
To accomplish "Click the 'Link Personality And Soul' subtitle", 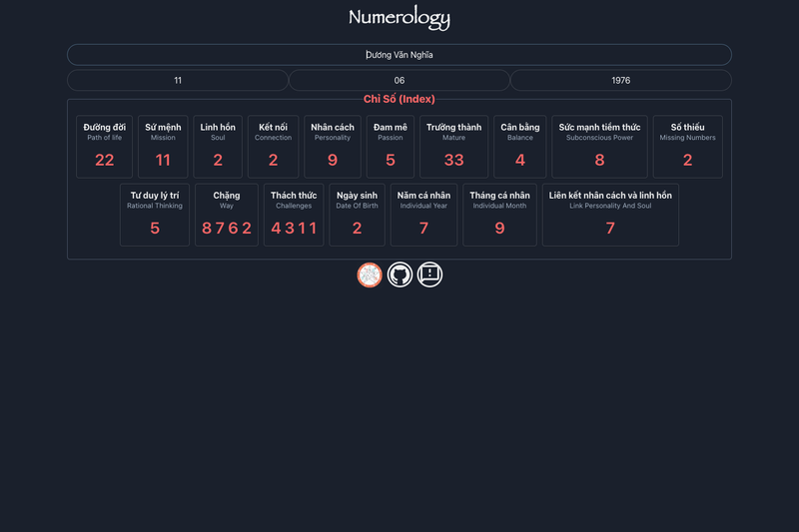I will pos(610,206).
